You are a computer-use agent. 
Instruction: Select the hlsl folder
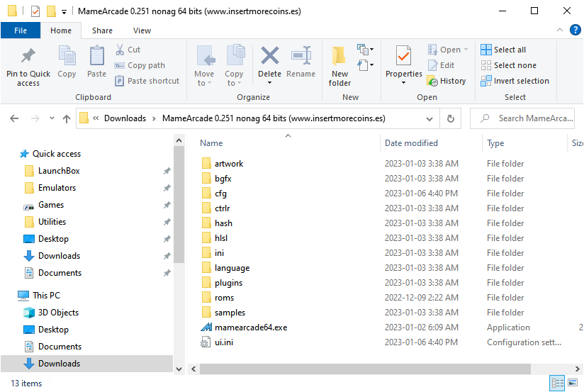click(x=215, y=238)
